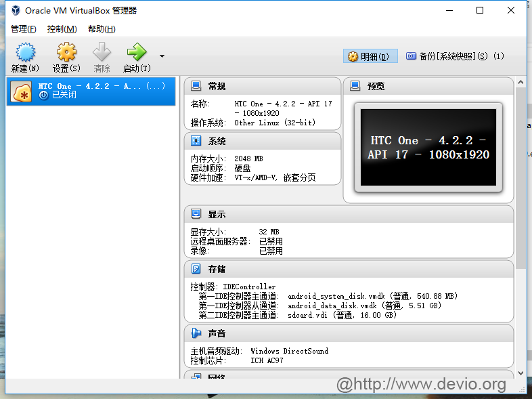Click the powered-off status icon next to 已关闭

(43, 95)
